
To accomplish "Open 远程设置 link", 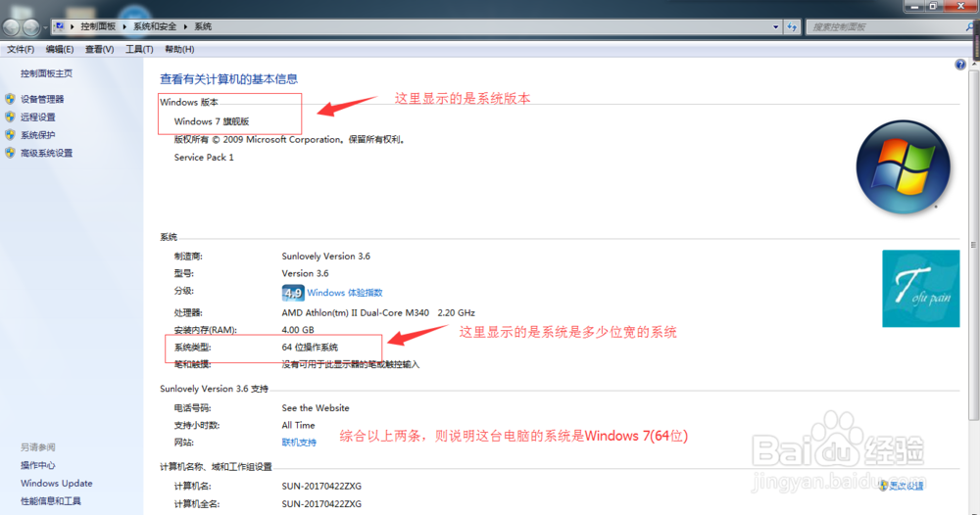I will tap(37, 117).
